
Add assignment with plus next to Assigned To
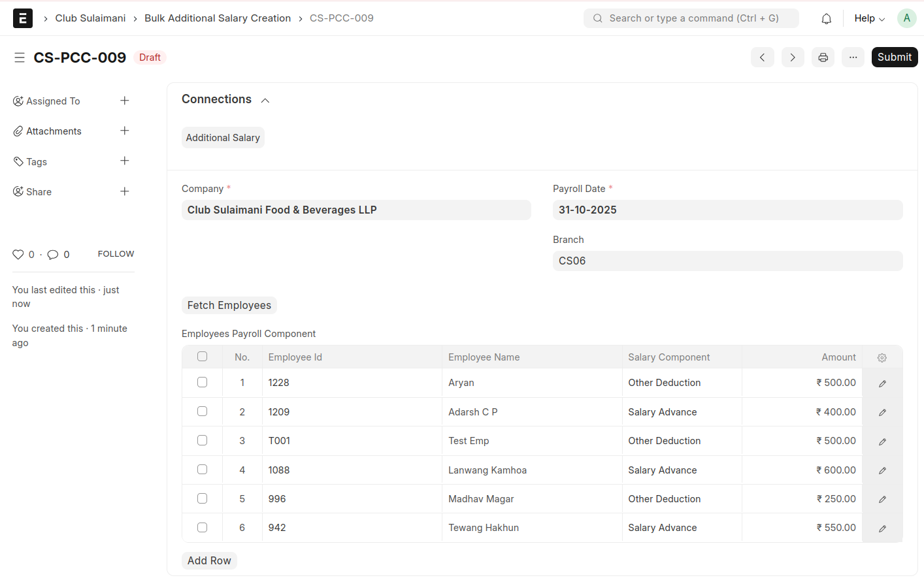125,101
